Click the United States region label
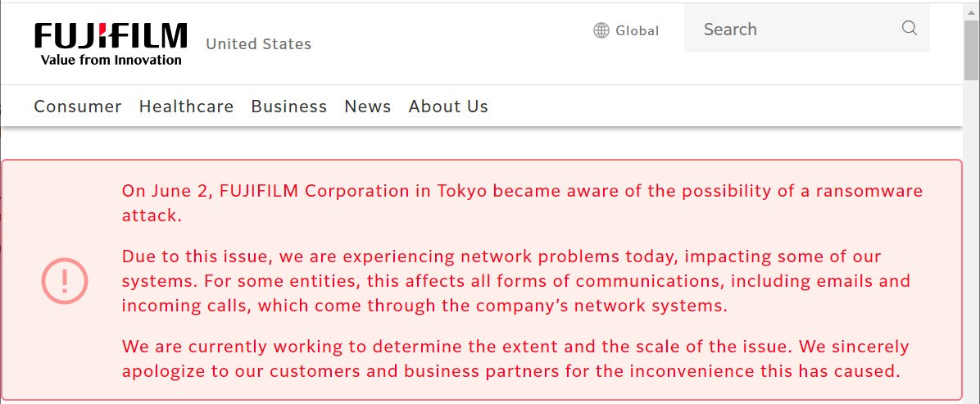The image size is (980, 404). [258, 44]
